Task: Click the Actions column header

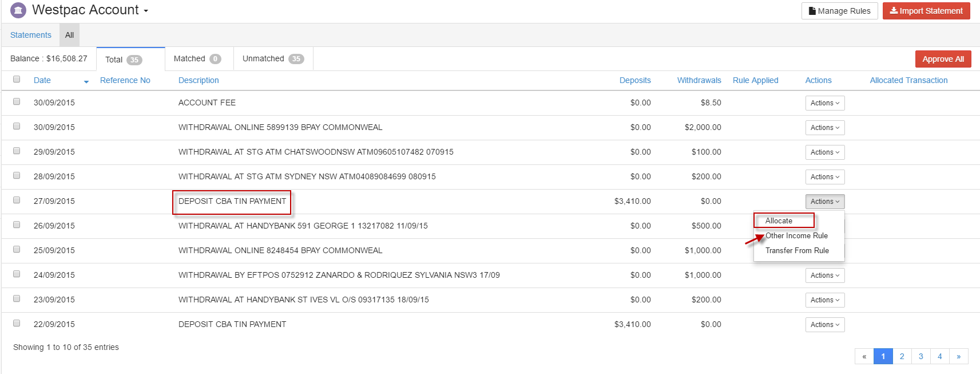Action: [x=819, y=80]
